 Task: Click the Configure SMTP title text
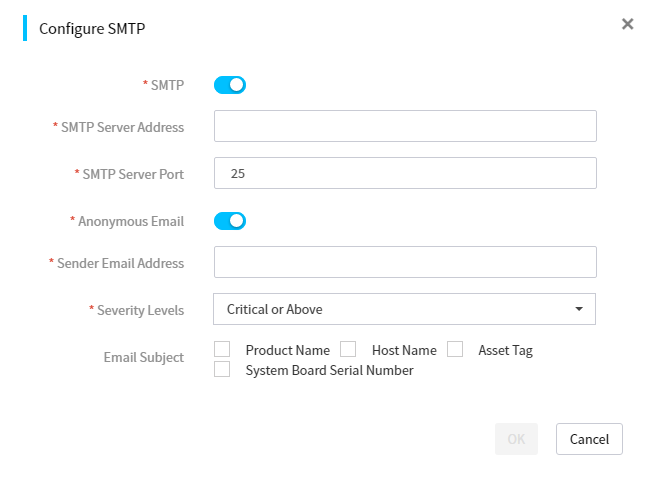(92, 28)
